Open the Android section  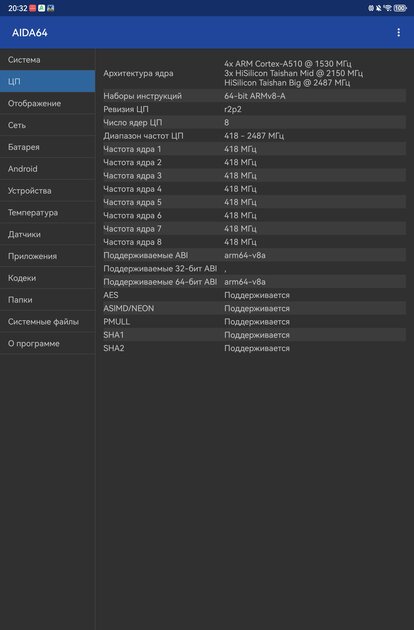(x=47, y=169)
